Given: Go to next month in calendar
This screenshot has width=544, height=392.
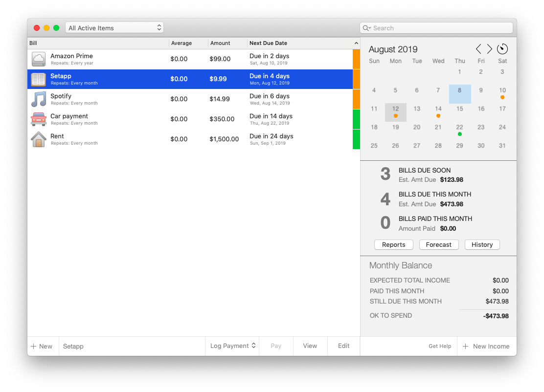Looking at the screenshot, I should click(x=489, y=49).
